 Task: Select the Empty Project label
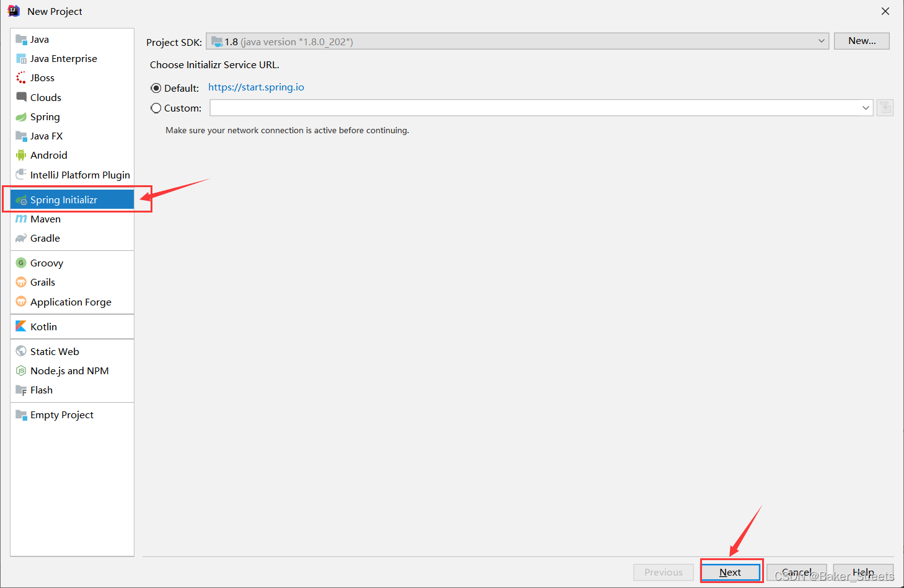pyautogui.click(x=62, y=415)
